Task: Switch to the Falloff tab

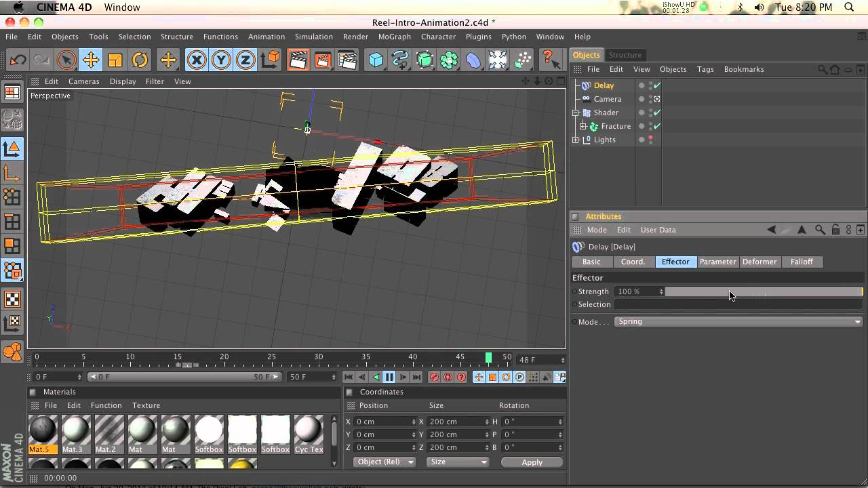Action: (802, 262)
